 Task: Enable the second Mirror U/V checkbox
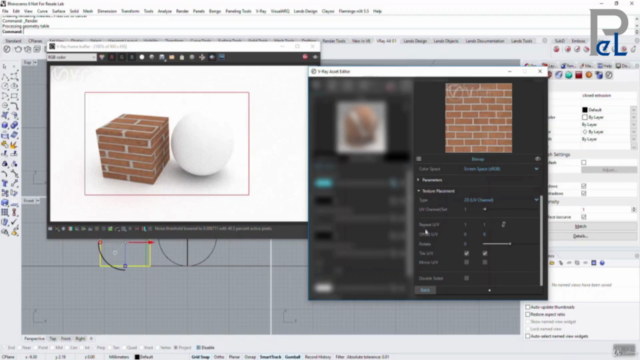(485, 262)
